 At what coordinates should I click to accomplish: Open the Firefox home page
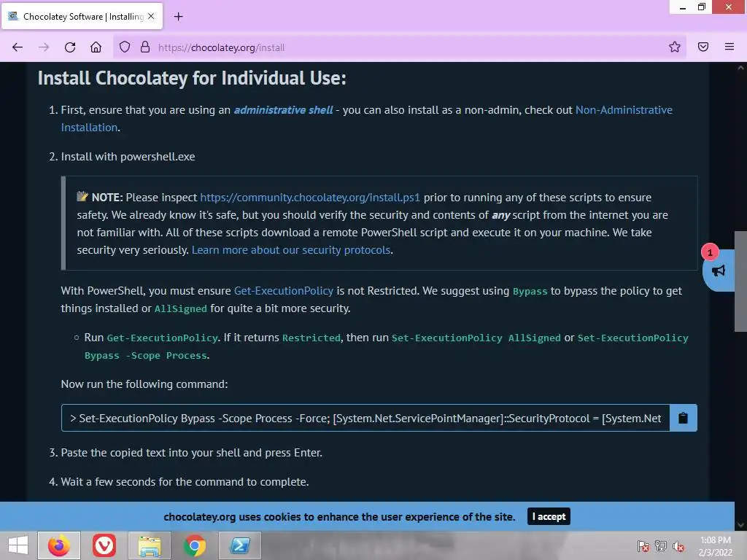tap(96, 47)
